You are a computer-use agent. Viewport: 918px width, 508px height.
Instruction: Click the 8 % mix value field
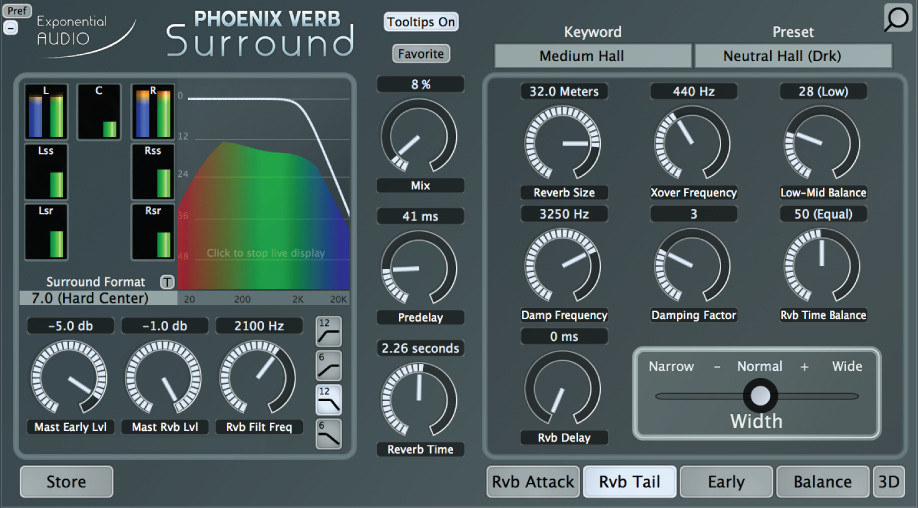tap(420, 84)
